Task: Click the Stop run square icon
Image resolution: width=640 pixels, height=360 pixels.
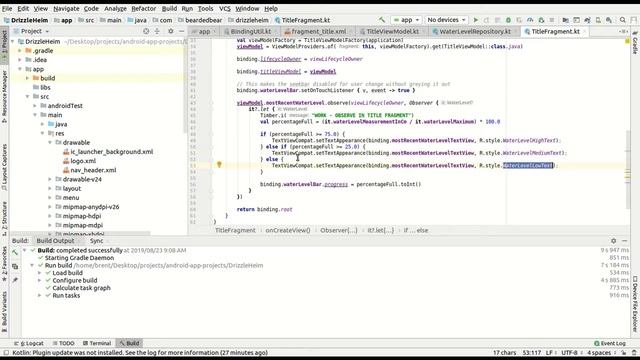Action: pyautogui.click(x=552, y=20)
